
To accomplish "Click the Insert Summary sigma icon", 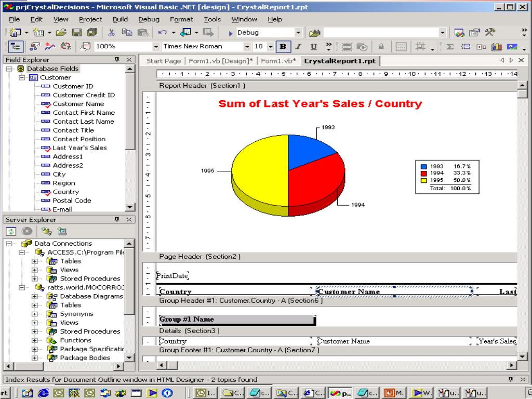I will 450,46.
